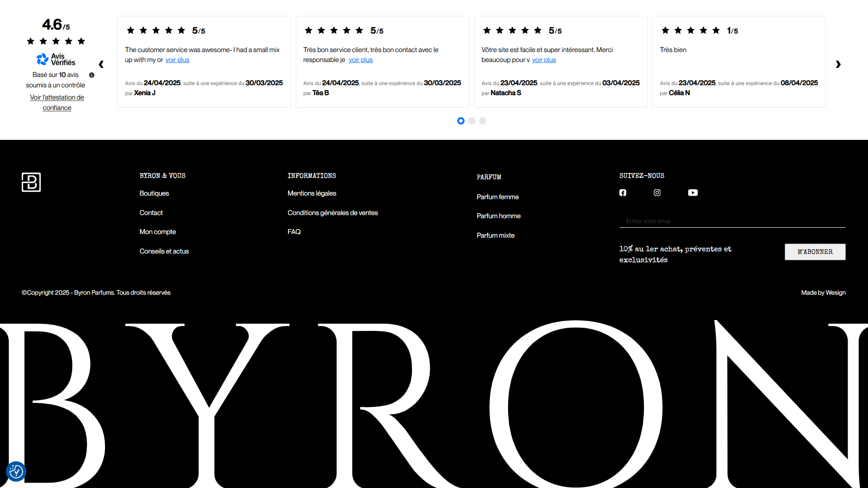Click reviewer name Téa B
Image resolution: width=868 pixels, height=488 pixels.
click(x=321, y=93)
